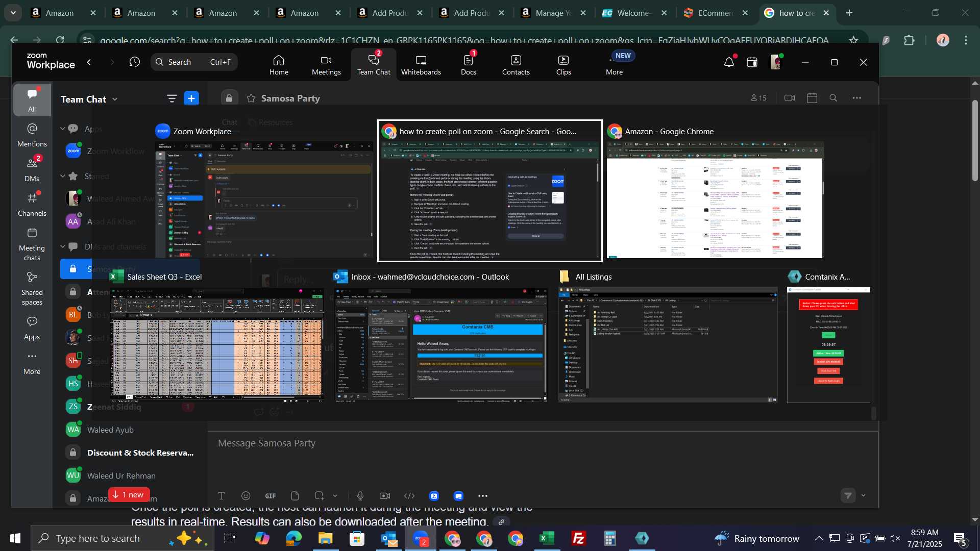The height and width of the screenshot is (551, 980).
Task: Open Meetings tab in Zoom
Action: [326, 65]
